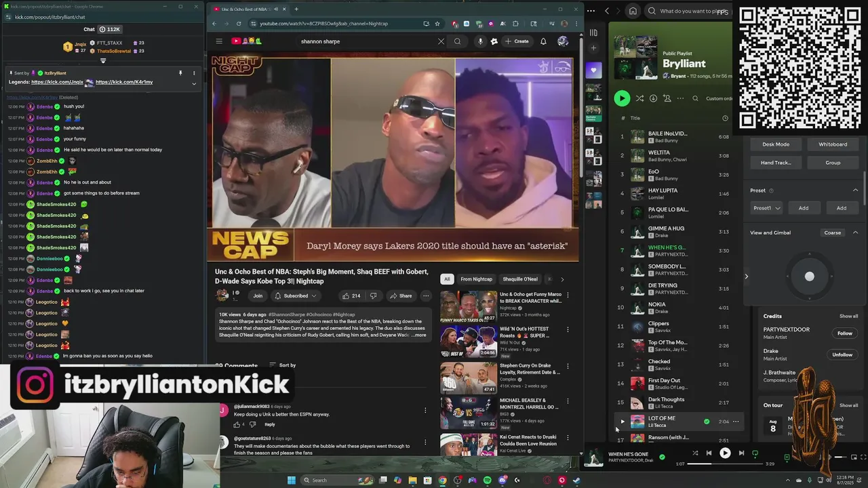
Task: Open more actions menu under the video
Action: 426,296
